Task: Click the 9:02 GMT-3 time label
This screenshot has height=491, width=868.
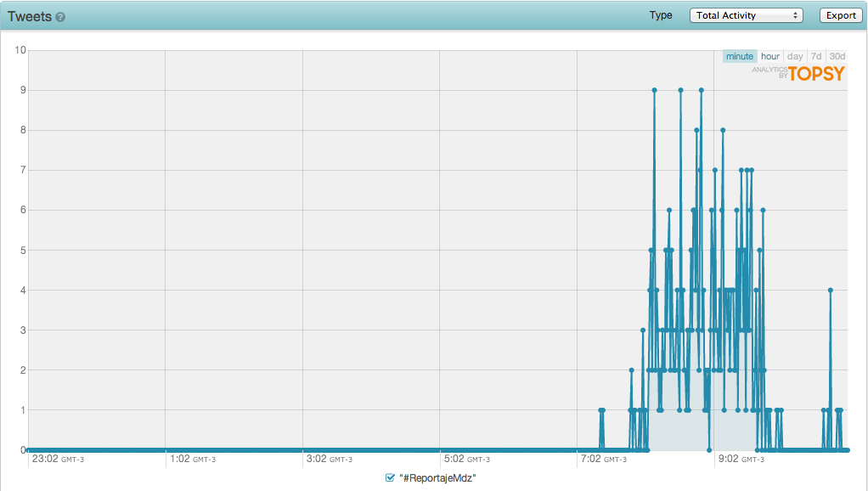Action: 741,459
